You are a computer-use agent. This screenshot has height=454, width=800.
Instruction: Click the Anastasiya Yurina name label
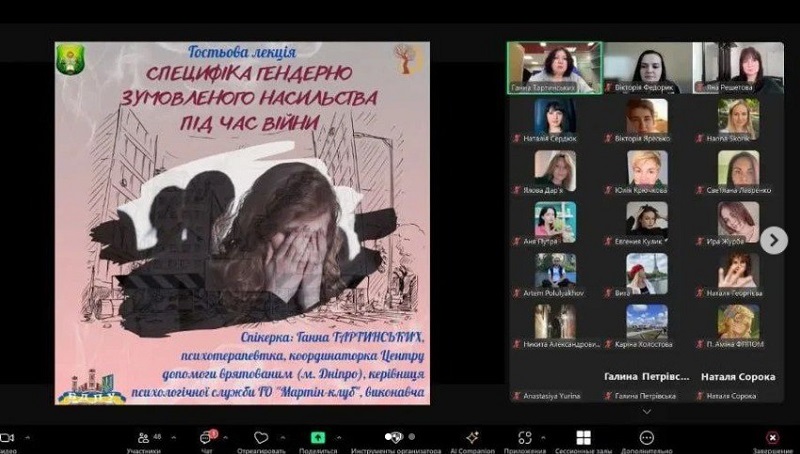552,395
